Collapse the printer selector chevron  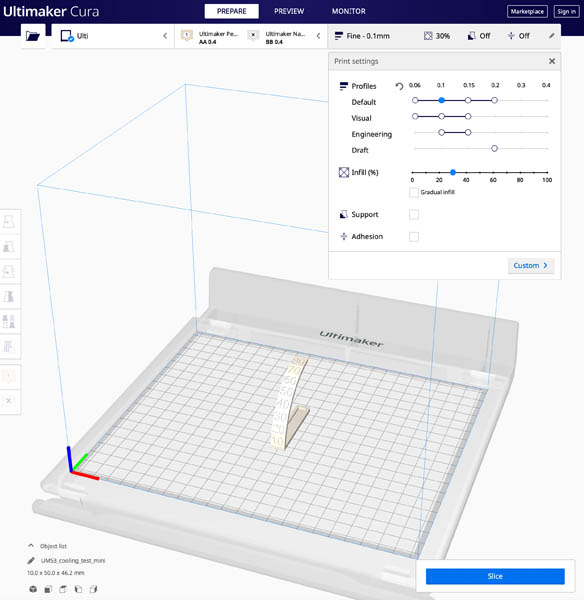click(x=165, y=36)
